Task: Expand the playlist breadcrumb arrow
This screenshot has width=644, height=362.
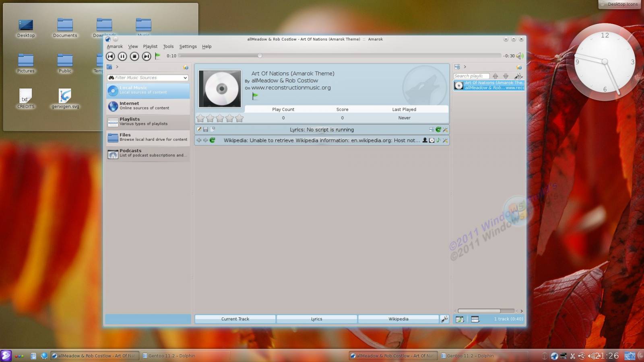Action: tap(465, 67)
